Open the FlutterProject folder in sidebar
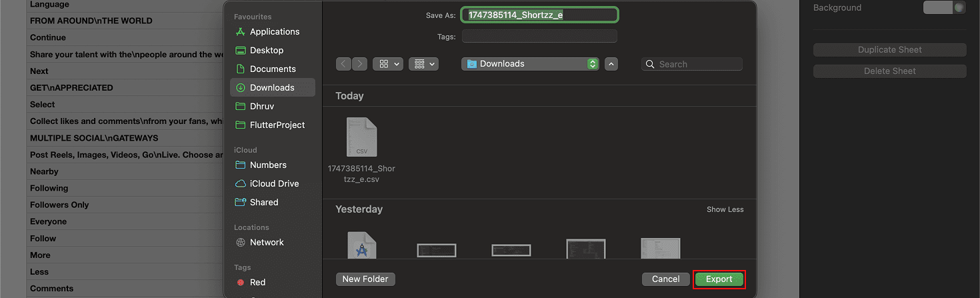The image size is (980, 298). pos(277,125)
